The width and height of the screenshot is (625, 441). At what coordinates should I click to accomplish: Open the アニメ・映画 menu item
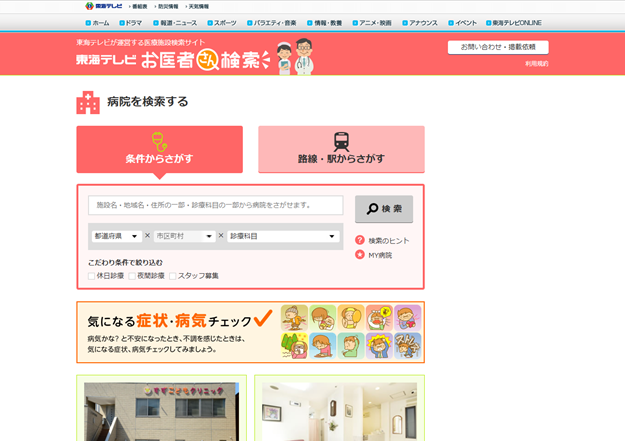pos(372,23)
